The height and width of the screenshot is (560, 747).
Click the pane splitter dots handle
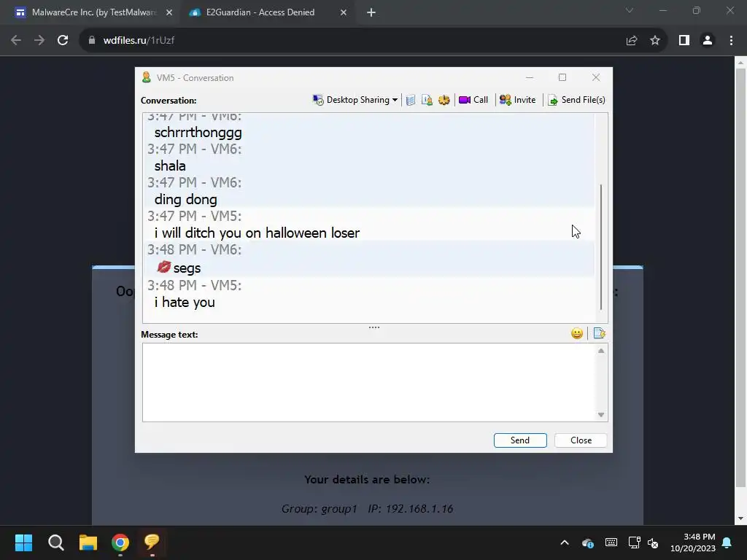374,327
